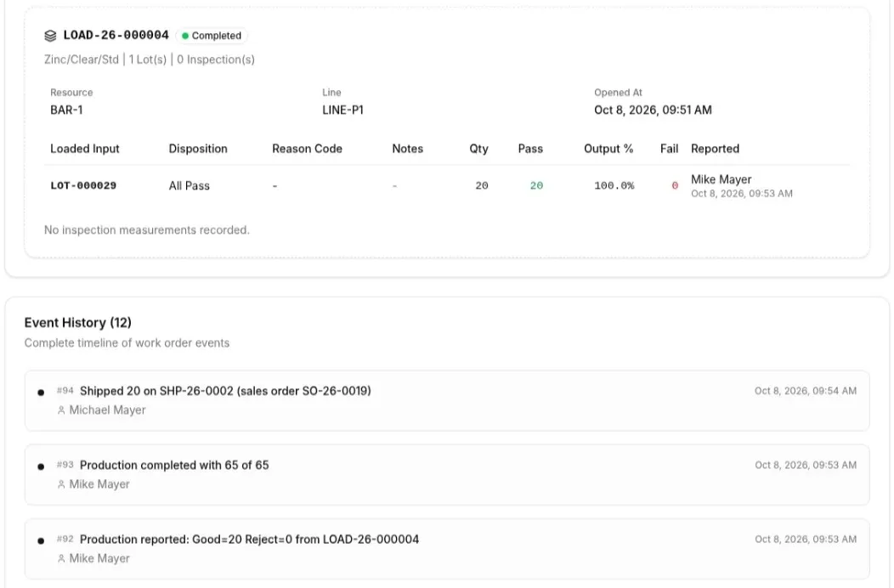Click the bullet marker of event #92
The image size is (894, 588).
tap(41, 540)
